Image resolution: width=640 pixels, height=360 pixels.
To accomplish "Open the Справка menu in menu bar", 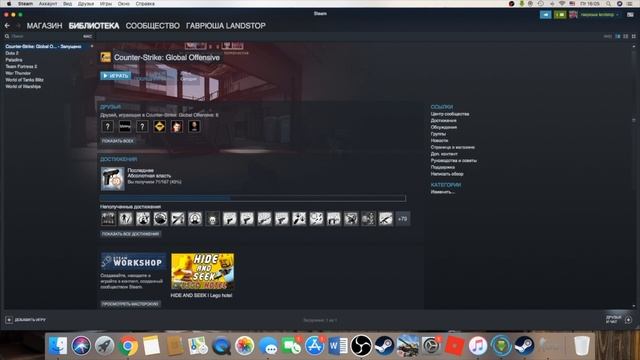I will pyautogui.click(x=145, y=4).
